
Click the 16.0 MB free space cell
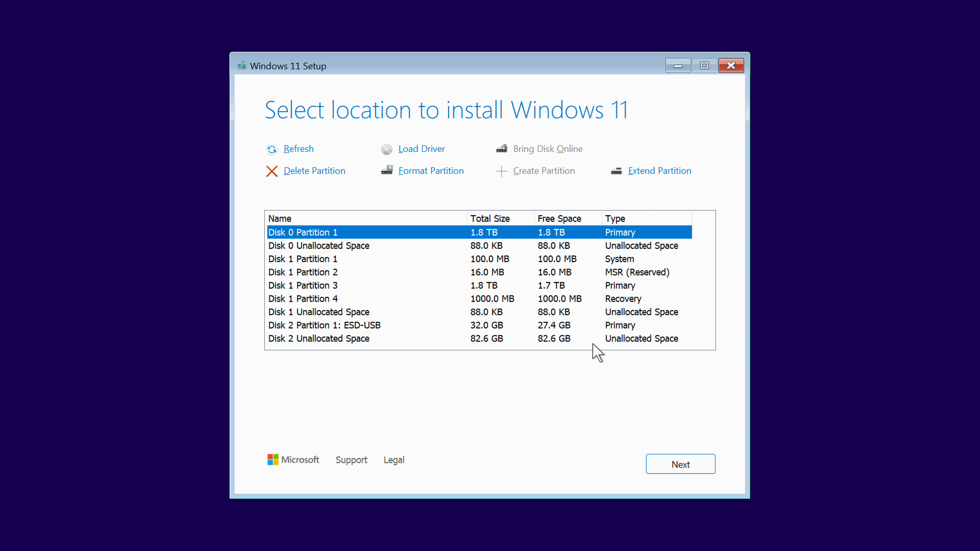point(555,272)
